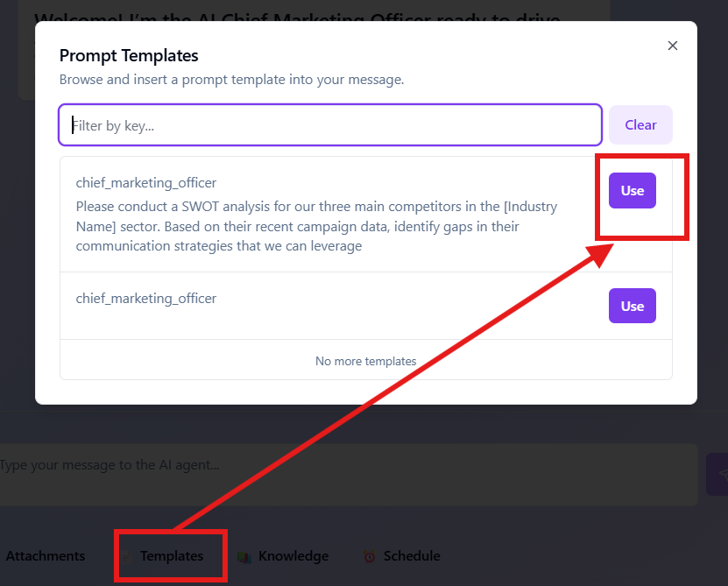Image resolution: width=728 pixels, height=586 pixels.
Task: Click the Prompt Templates dialog heading
Action: click(128, 54)
